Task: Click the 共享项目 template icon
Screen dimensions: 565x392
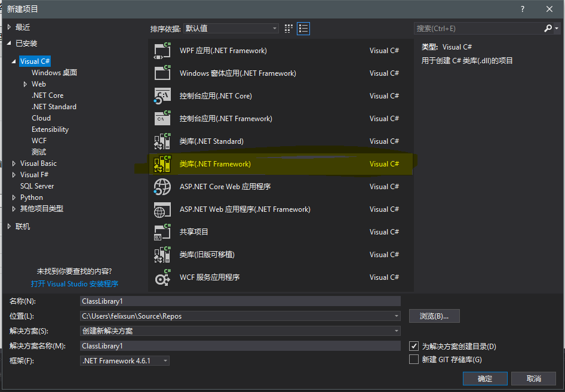Action: 162,232
